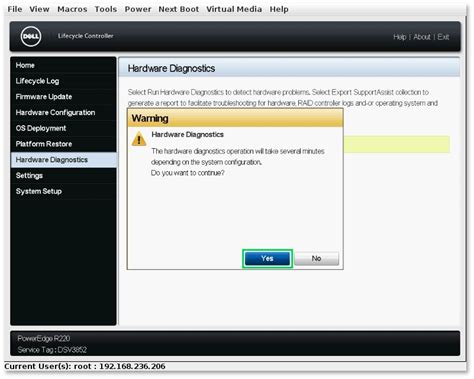Click the Dell logo icon
This screenshot has width=474, height=379.
tap(31, 36)
